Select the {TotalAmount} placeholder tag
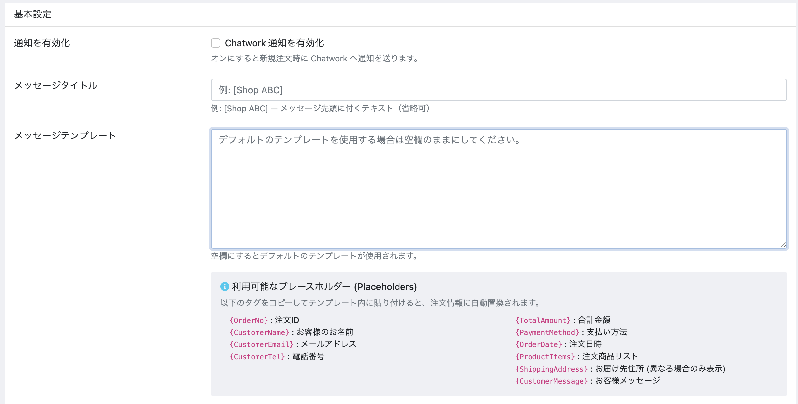The height and width of the screenshot is (404, 798). point(543,320)
